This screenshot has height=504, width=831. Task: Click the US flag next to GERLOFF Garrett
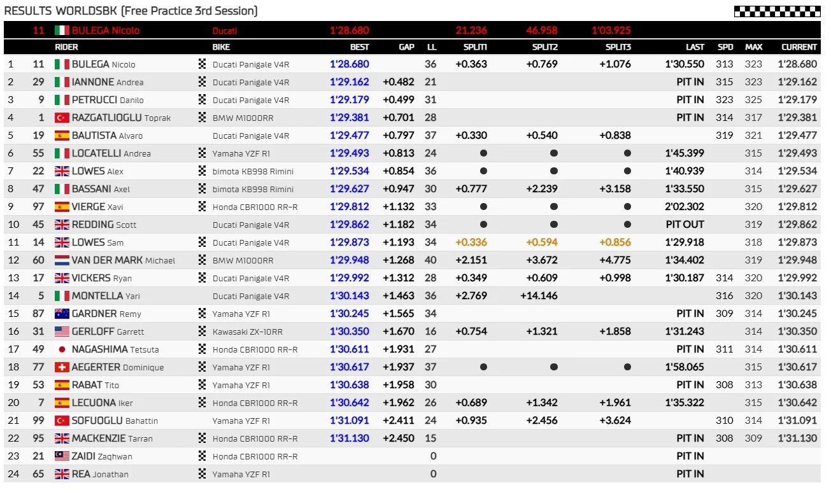click(x=62, y=332)
